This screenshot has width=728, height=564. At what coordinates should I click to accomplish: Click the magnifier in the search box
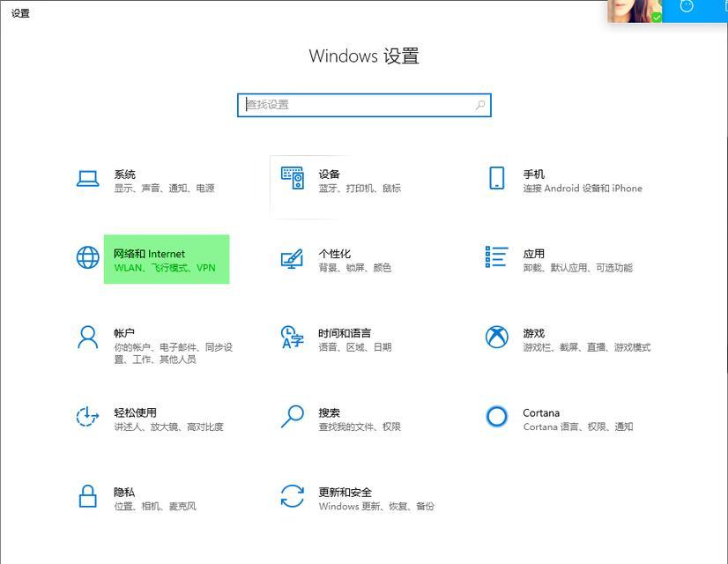tap(480, 106)
